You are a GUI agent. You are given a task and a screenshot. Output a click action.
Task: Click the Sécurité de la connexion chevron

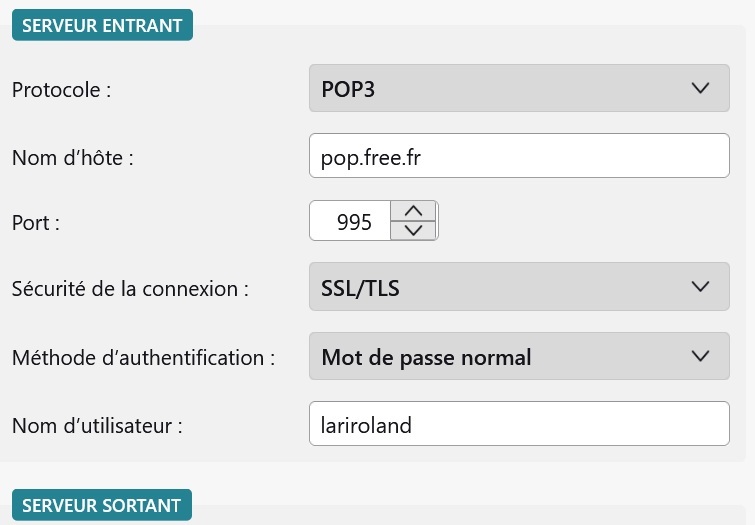coord(700,287)
